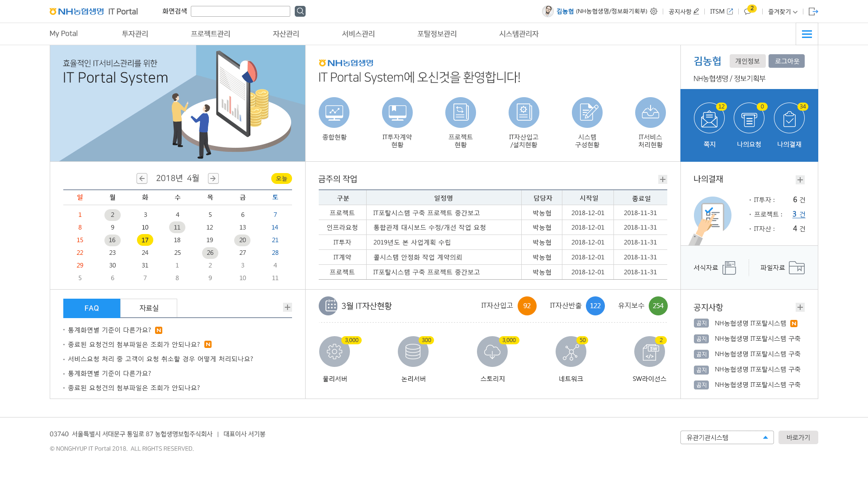
Task: Click NH농협생명 IT Portal logo
Action: 94,11
